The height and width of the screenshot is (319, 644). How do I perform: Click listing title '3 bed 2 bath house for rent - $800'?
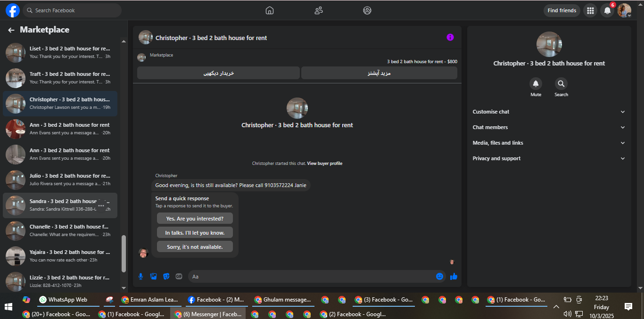422,62
